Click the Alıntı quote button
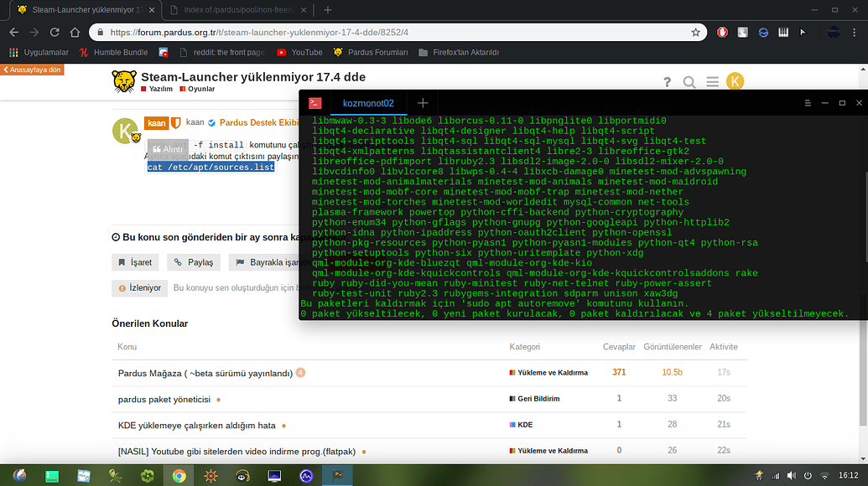This screenshot has height=486, width=868. pyautogui.click(x=167, y=148)
